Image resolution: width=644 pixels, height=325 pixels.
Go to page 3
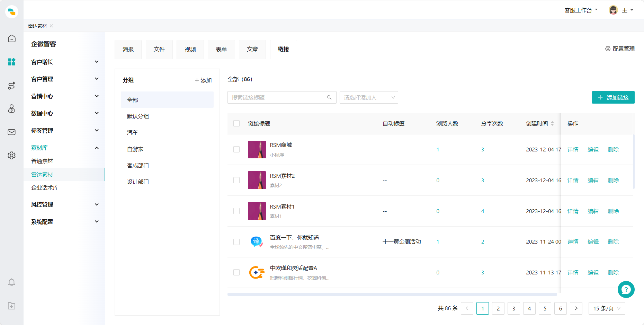coord(514,308)
